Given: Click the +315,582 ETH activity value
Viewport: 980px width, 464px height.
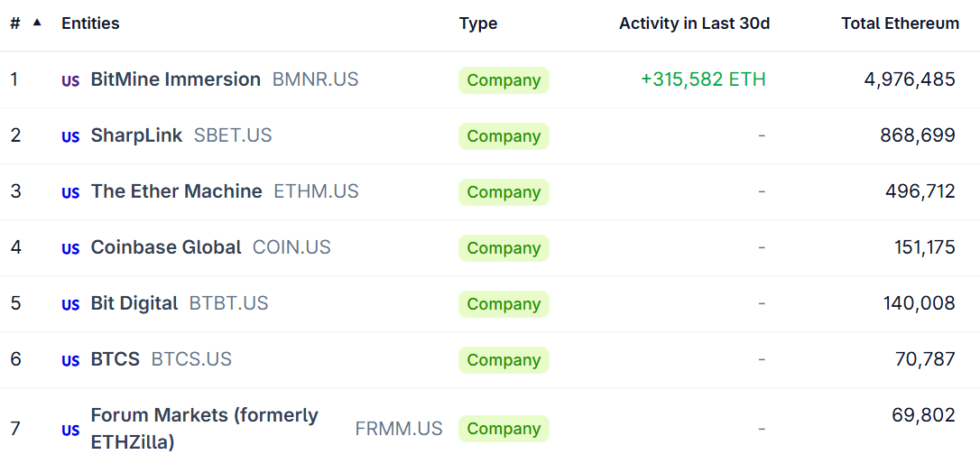Looking at the screenshot, I should (703, 79).
